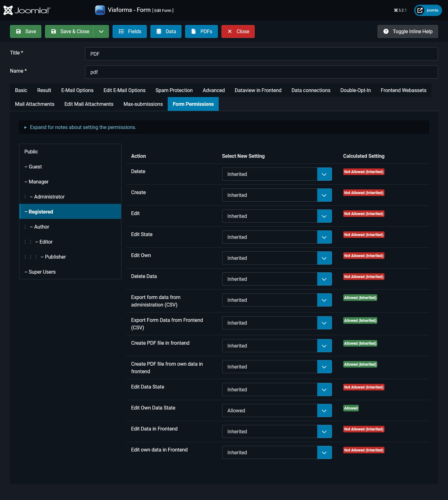Image resolution: width=448 pixels, height=500 pixels.
Task: Open the Edit Own Data State dropdown
Action: (277, 410)
